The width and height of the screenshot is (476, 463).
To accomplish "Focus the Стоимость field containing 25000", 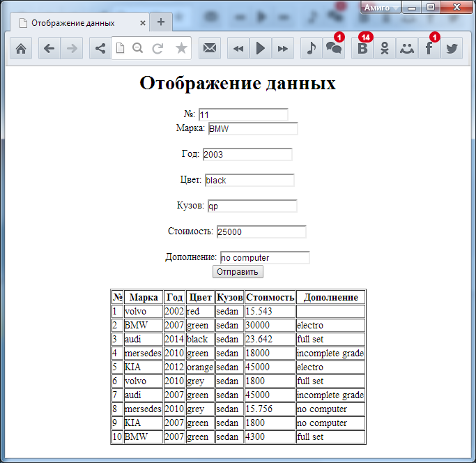I will tap(261, 231).
